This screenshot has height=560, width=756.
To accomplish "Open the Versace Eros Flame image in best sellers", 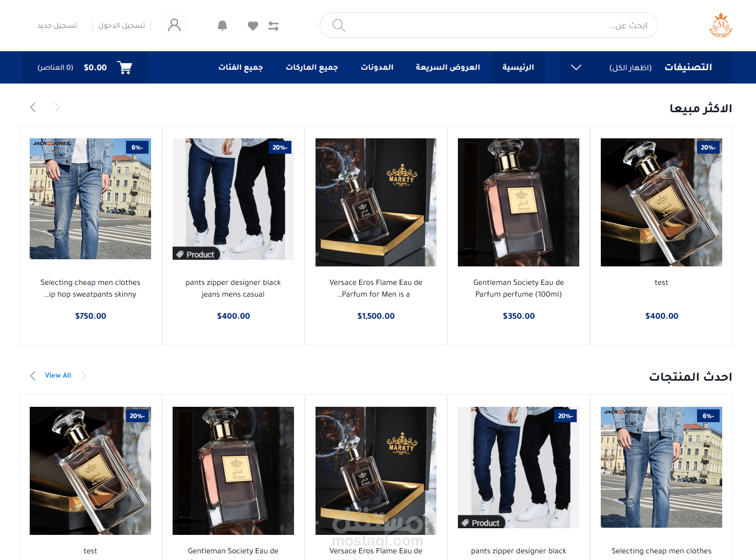I will pyautogui.click(x=376, y=202).
